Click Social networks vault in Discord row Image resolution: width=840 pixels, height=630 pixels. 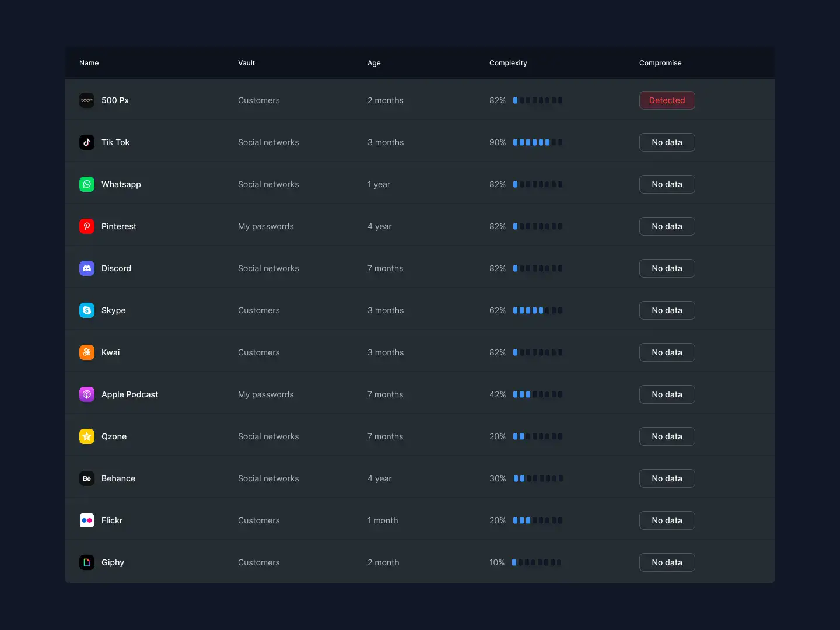click(x=268, y=268)
